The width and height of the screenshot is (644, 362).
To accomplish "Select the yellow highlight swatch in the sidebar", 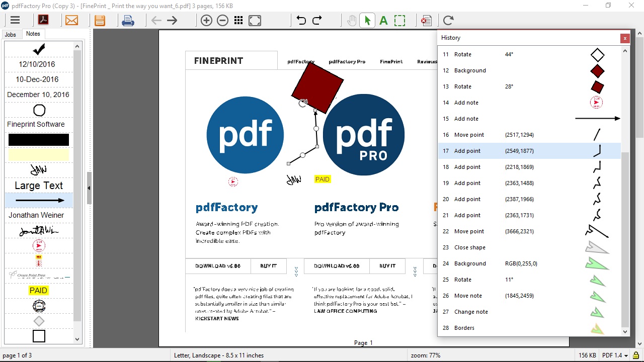I will 39,155.
